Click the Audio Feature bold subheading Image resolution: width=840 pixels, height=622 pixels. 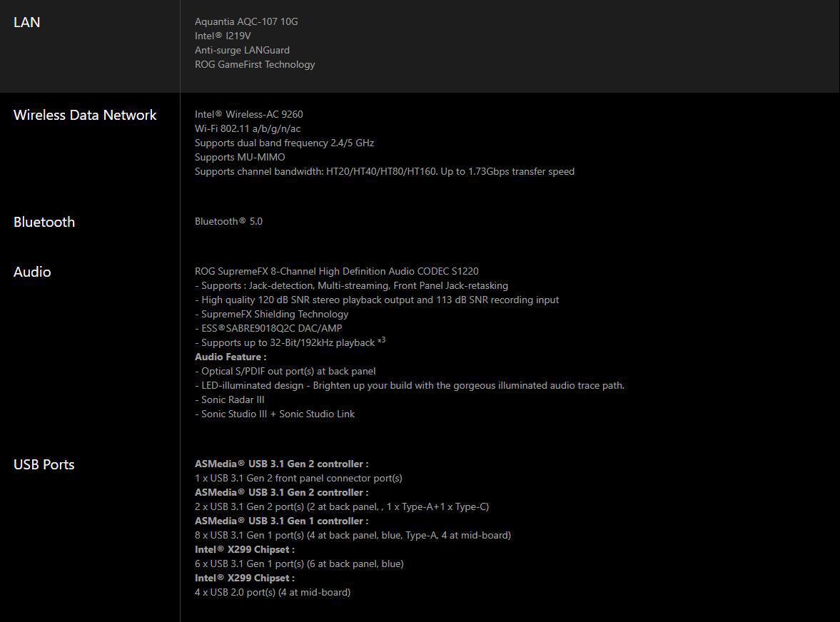point(231,357)
